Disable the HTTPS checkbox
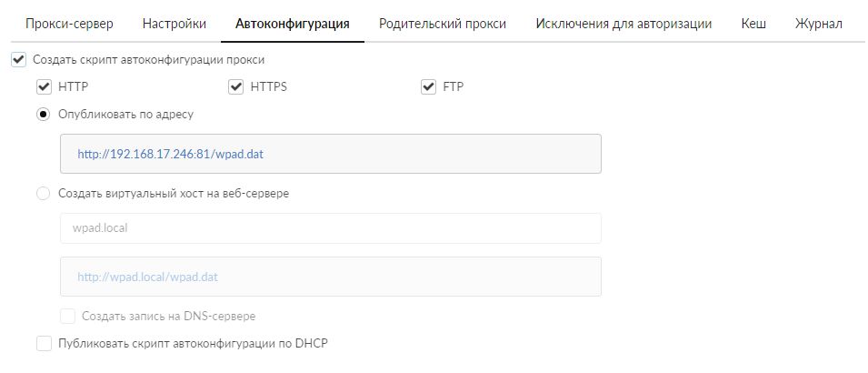Image resolution: width=868 pixels, height=373 pixels. (x=236, y=87)
